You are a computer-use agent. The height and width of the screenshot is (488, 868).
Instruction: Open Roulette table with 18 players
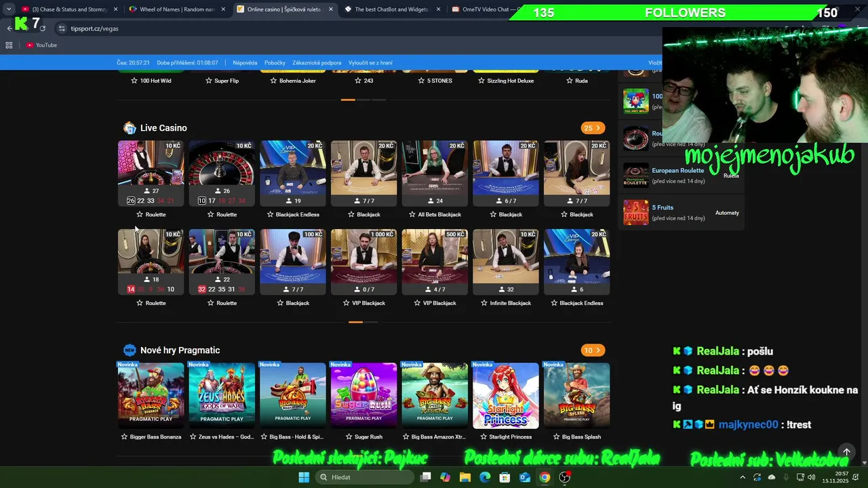pyautogui.click(x=151, y=262)
